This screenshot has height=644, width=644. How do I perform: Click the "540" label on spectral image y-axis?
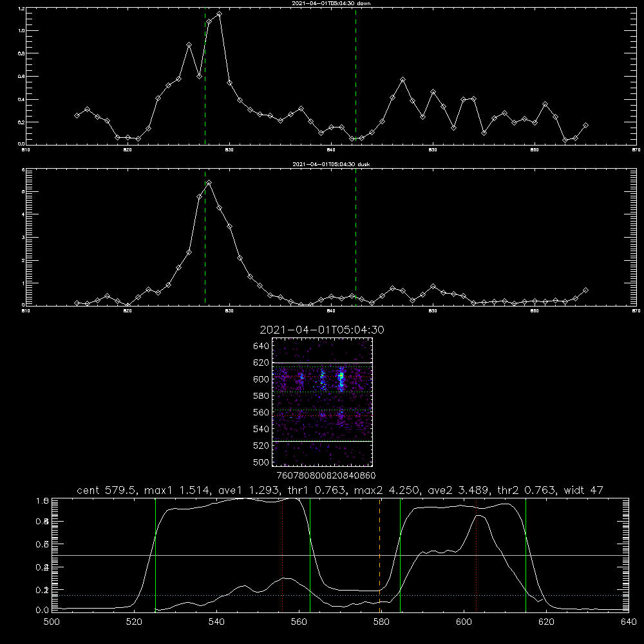(x=261, y=429)
